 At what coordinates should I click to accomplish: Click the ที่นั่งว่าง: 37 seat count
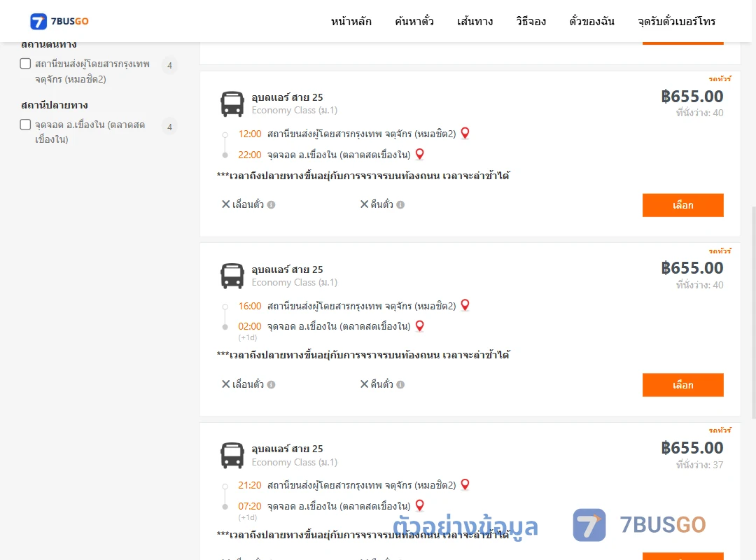(x=699, y=465)
